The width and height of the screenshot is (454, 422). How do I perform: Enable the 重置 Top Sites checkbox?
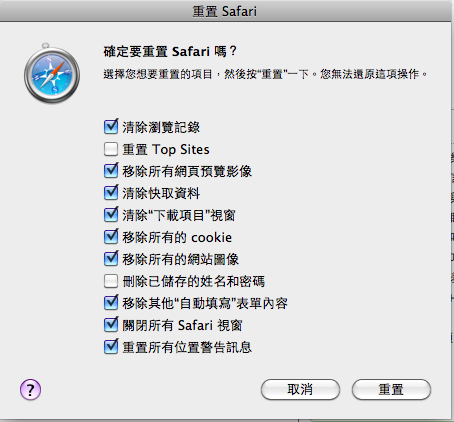tap(111, 149)
